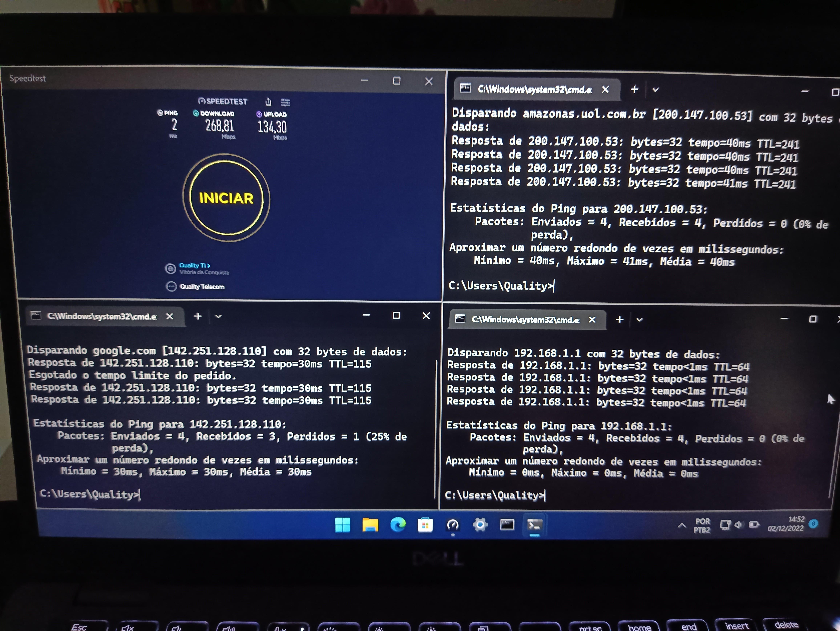Expand the tab dropdown in the 192.168.1.1 terminal

pyautogui.click(x=639, y=320)
